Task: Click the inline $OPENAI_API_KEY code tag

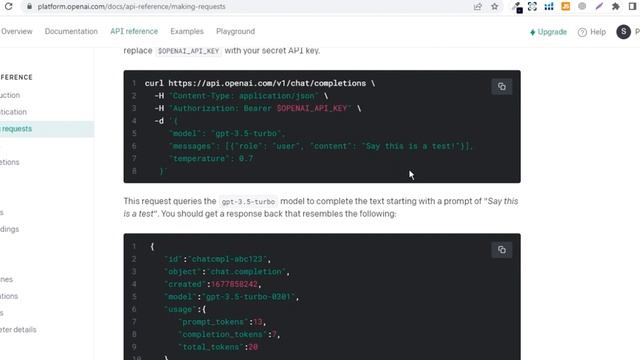Action: click(x=189, y=51)
